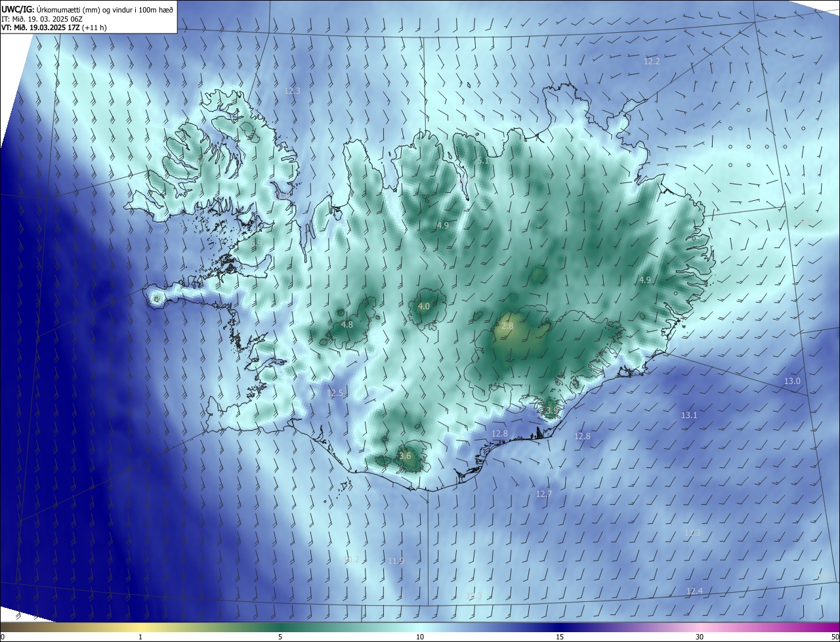
Task: Click the 12.2 value over the ocean
Action: [652, 62]
